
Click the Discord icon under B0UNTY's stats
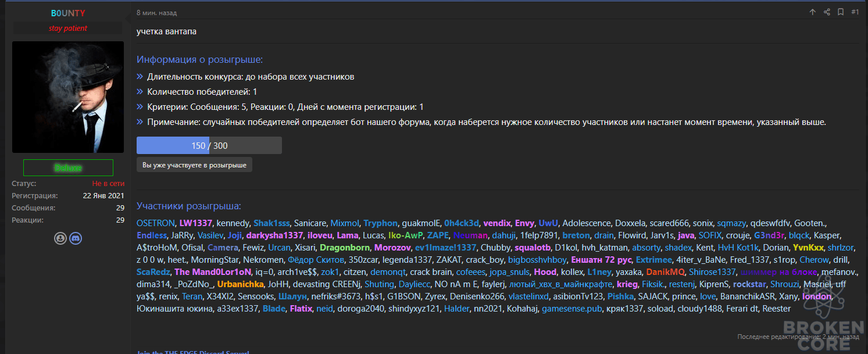(76, 238)
